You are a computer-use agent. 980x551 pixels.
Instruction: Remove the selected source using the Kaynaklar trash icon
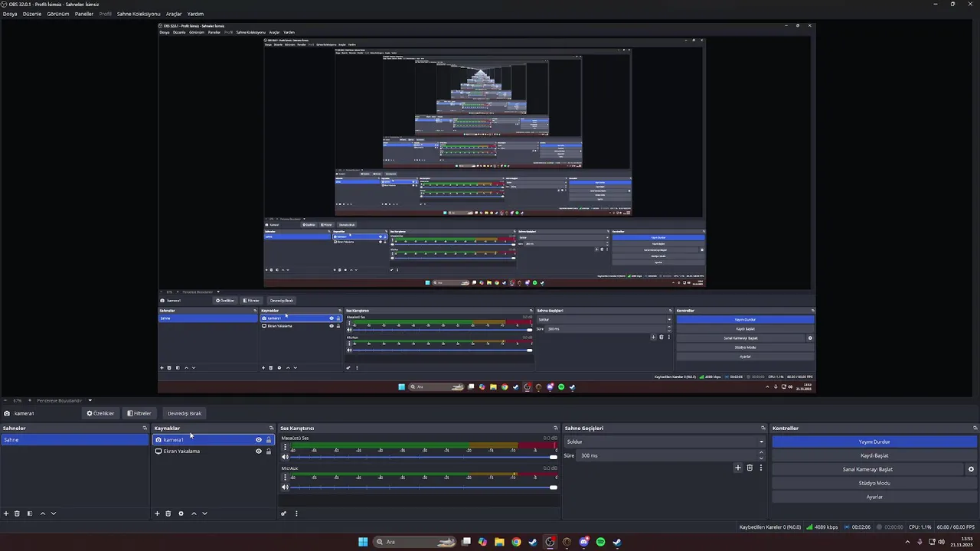point(168,514)
